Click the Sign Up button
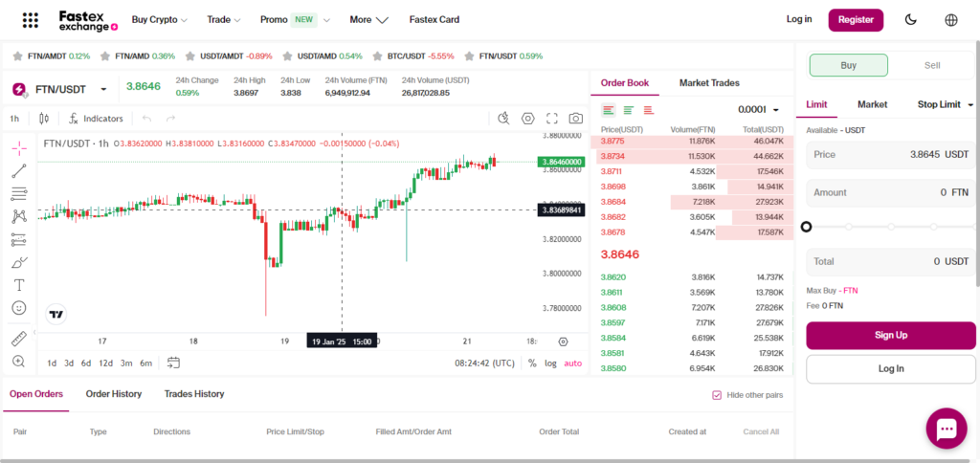 click(891, 336)
